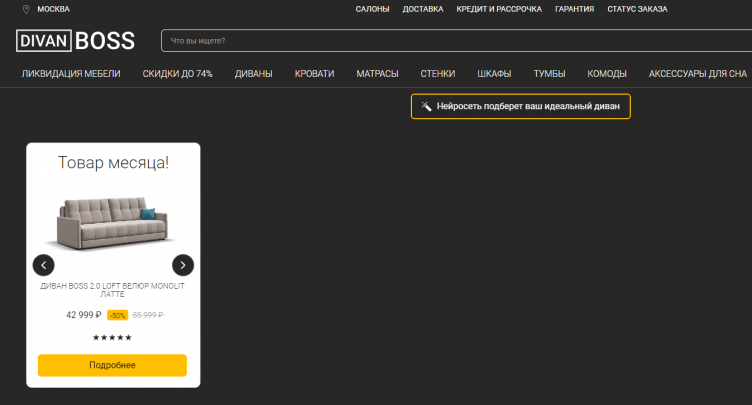Image resolution: width=752 pixels, height=405 pixels.
Task: Open the Салоны link
Action: (372, 9)
